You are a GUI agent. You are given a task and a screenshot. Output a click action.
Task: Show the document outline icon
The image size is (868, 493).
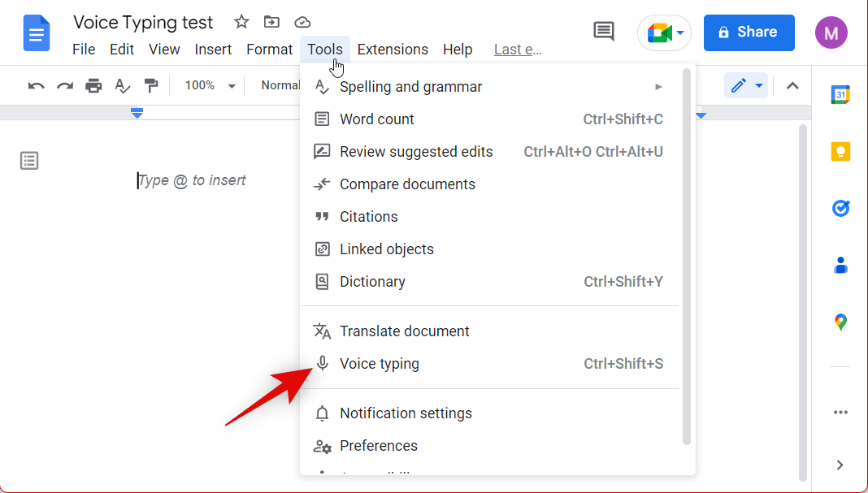[29, 161]
